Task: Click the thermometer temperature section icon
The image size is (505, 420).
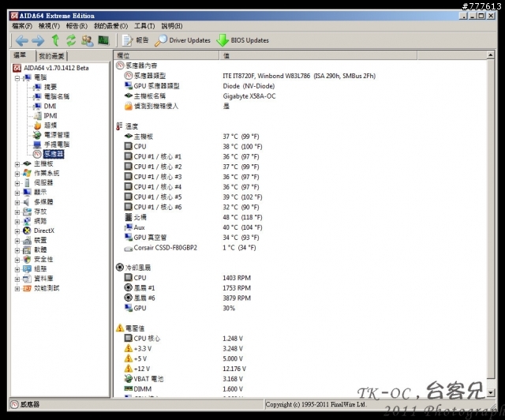Action: click(119, 126)
